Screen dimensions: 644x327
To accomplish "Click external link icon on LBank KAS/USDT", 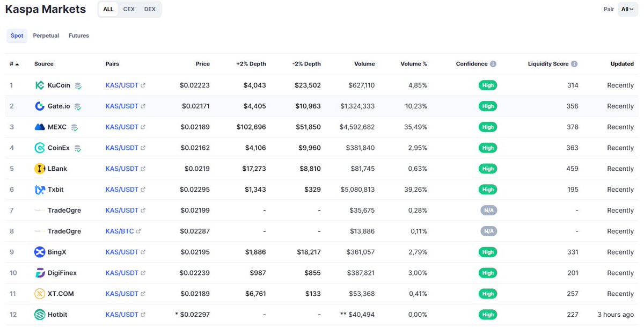I will [x=143, y=169].
